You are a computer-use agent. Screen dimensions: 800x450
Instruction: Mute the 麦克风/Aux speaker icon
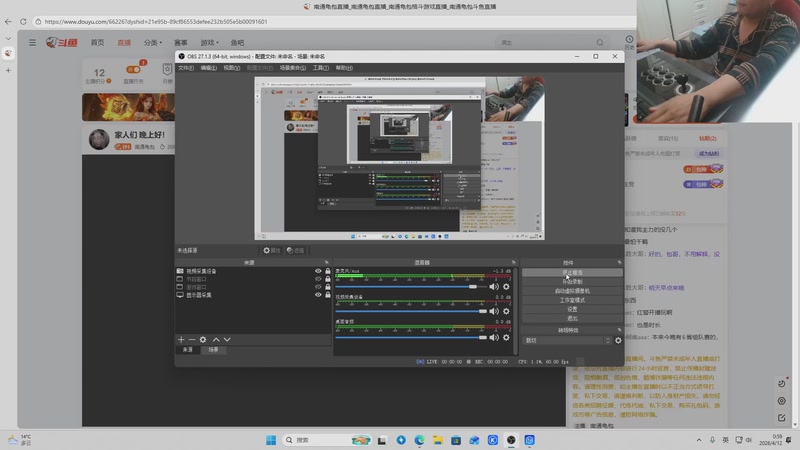494,287
